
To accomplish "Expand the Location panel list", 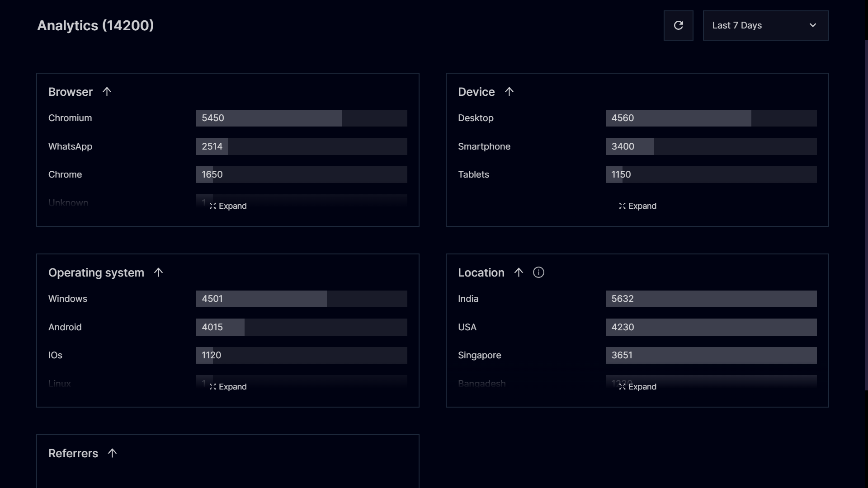I will 637,387.
